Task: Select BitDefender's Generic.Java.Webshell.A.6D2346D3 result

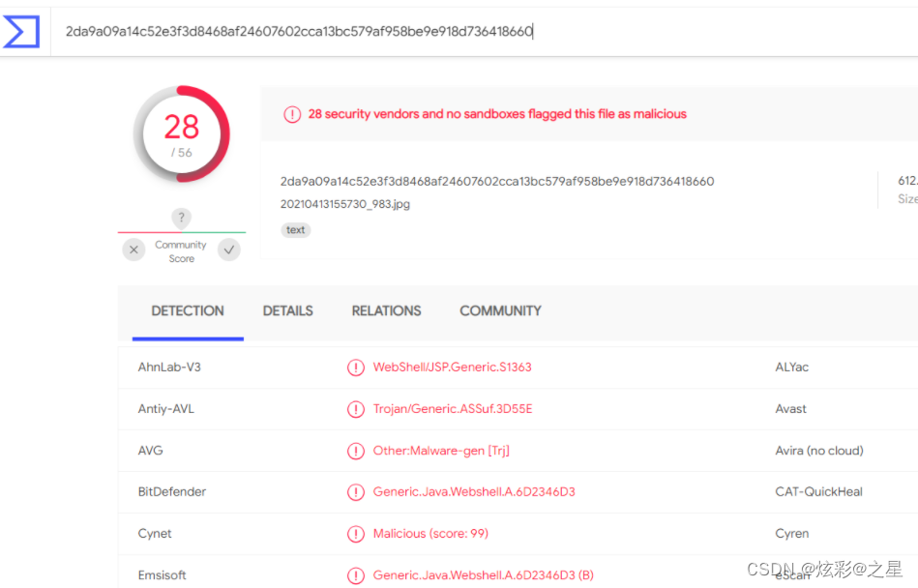Action: (x=474, y=492)
